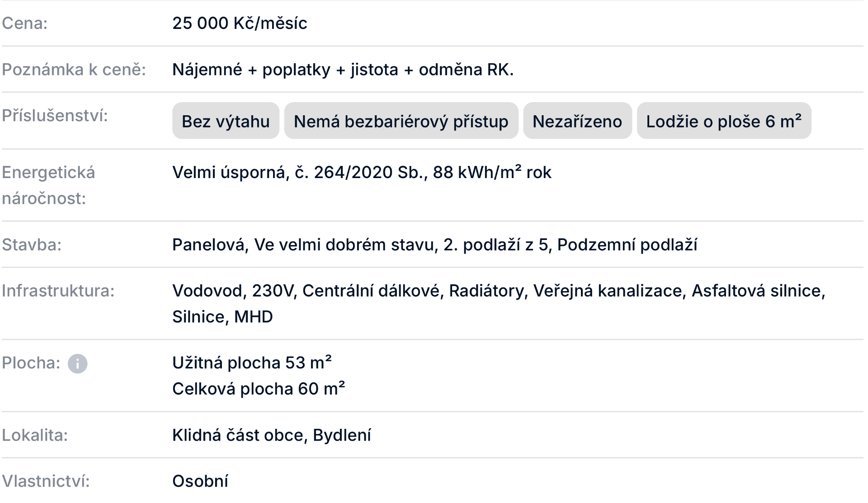The width and height of the screenshot is (868, 503).
Task: Click the "Poznámka k ceně:" label
Action: [74, 70]
